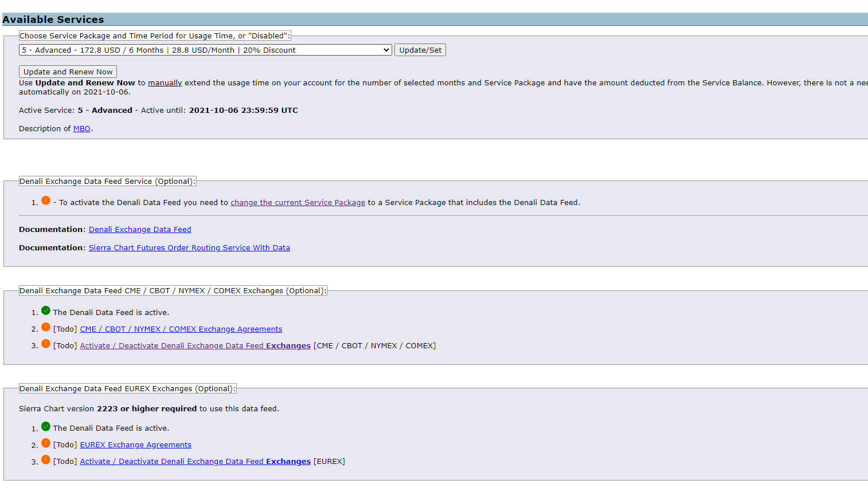Open Activate / Deactivate Exchanges link for EUREX
The image size is (868, 488).
click(196, 462)
